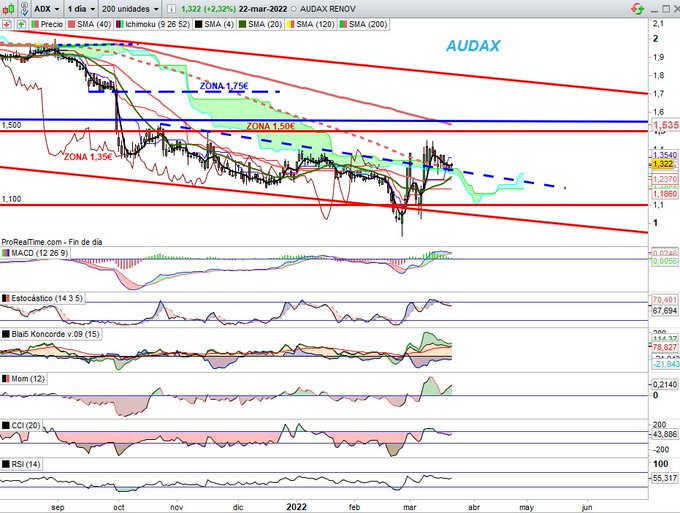Click the SMA (120) yellow-red swatch
This screenshot has width=680, height=513.
290,24
